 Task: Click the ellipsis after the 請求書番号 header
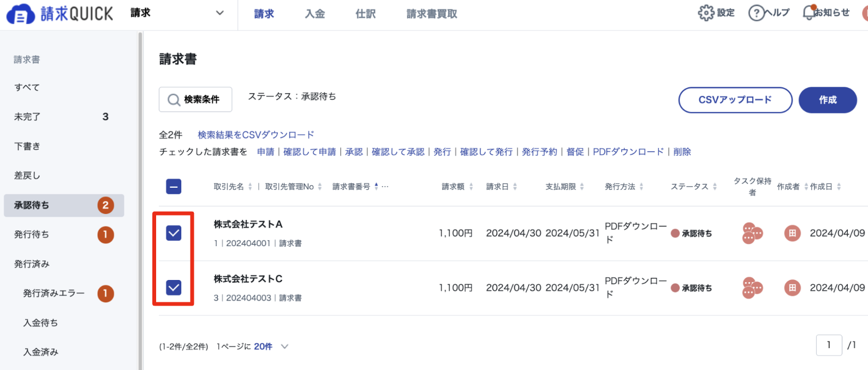[385, 187]
